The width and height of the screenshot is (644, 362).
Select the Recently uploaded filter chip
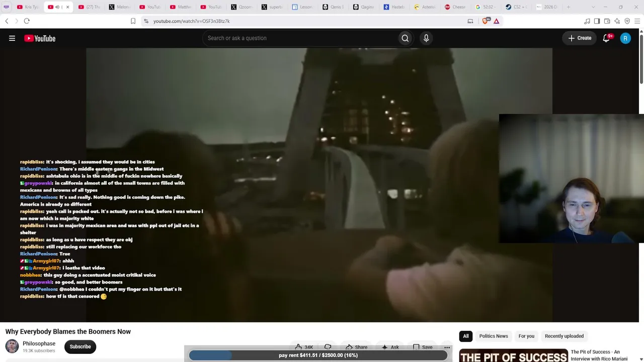point(564,336)
